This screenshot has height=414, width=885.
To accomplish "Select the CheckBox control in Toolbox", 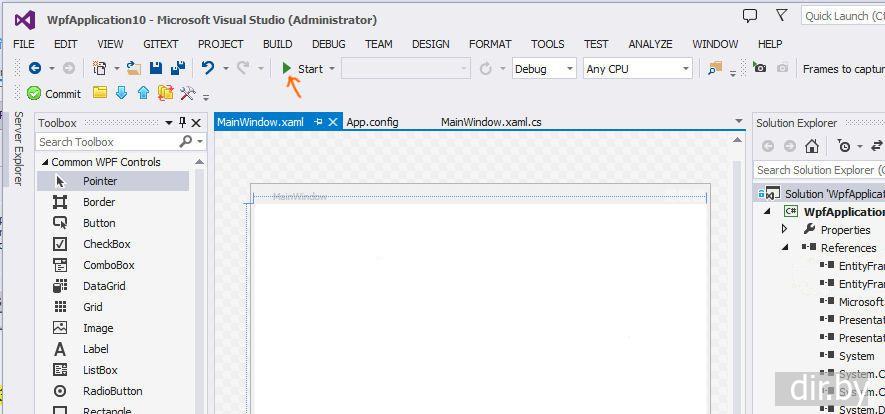I will point(106,244).
